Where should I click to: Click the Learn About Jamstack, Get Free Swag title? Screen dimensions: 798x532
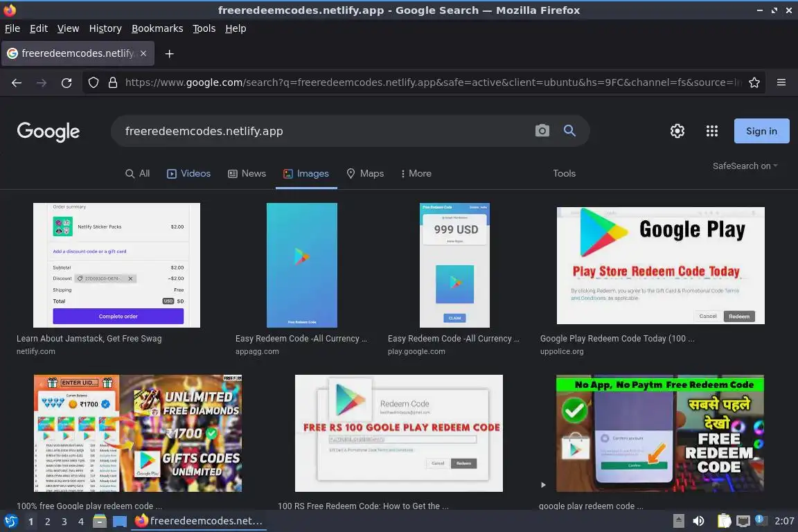pyautogui.click(x=89, y=339)
